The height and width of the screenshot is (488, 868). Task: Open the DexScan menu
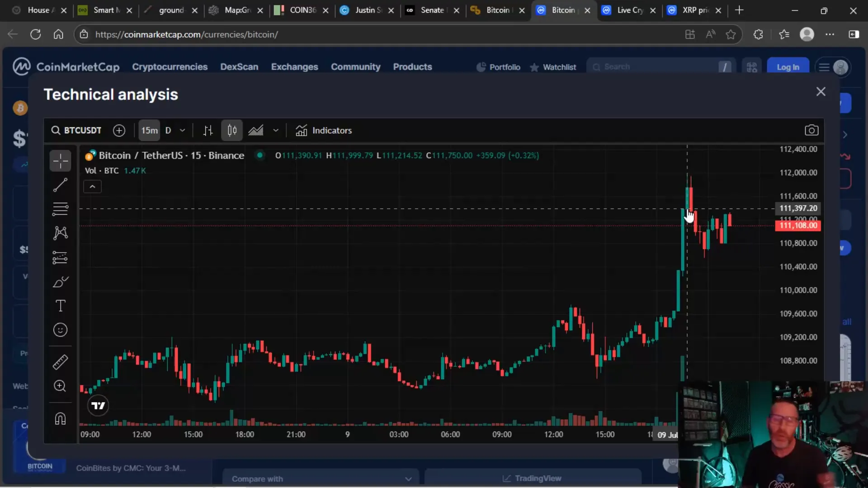(x=239, y=67)
